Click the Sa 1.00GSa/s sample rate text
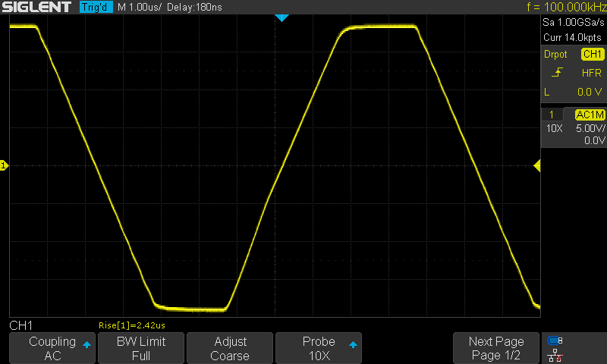Image resolution: width=607 pixels, height=364 pixels. point(573,23)
